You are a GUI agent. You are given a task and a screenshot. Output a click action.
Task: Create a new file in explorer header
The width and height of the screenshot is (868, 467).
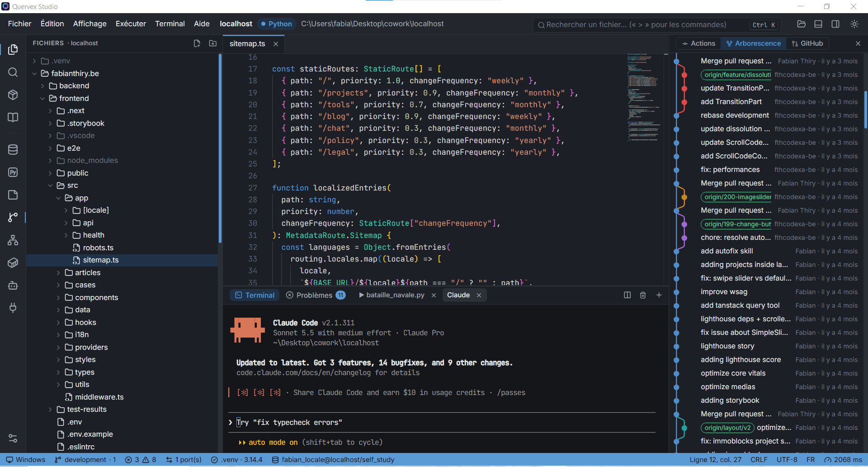[197, 43]
